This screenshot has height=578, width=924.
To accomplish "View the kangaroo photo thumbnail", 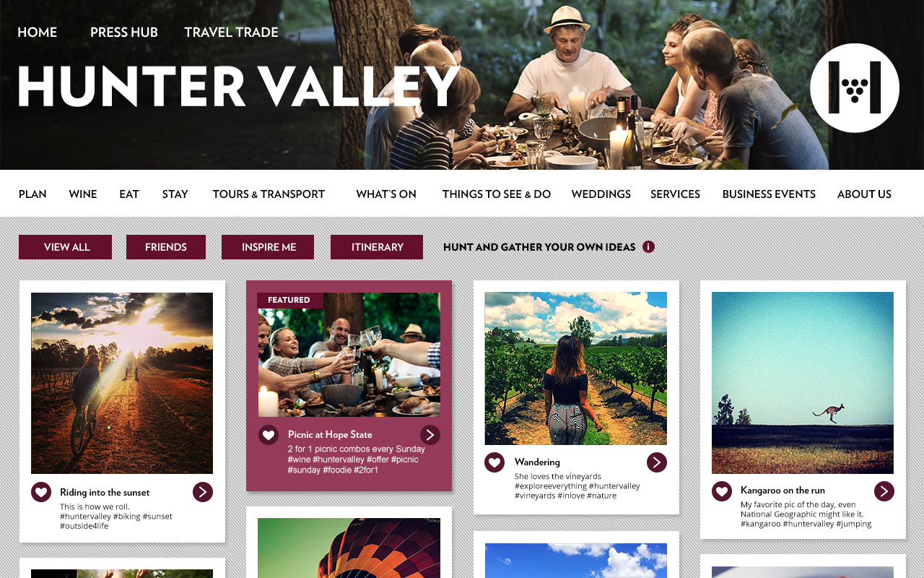I will click(803, 383).
